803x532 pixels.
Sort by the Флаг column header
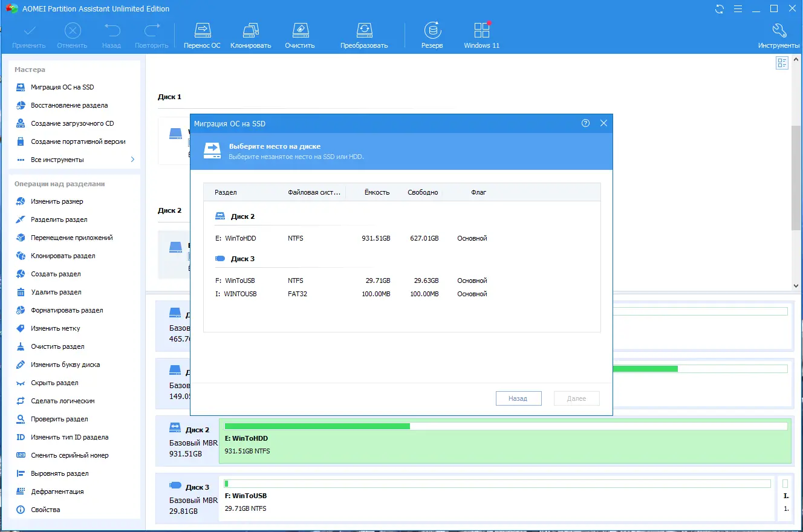pyautogui.click(x=478, y=192)
